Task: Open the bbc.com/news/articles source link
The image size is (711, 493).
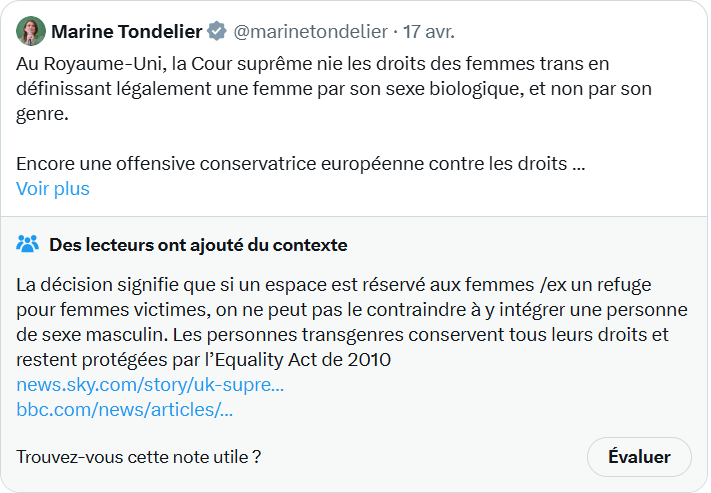Action: tap(125, 410)
